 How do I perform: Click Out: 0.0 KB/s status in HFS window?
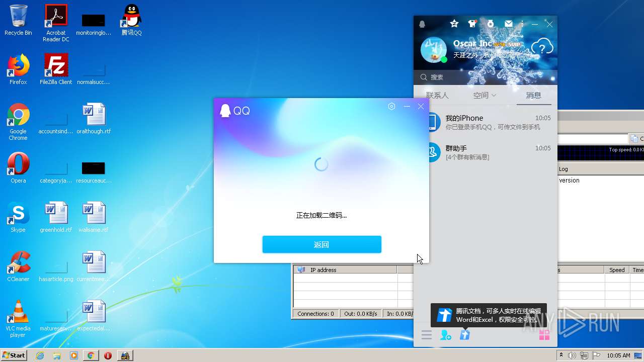point(360,314)
